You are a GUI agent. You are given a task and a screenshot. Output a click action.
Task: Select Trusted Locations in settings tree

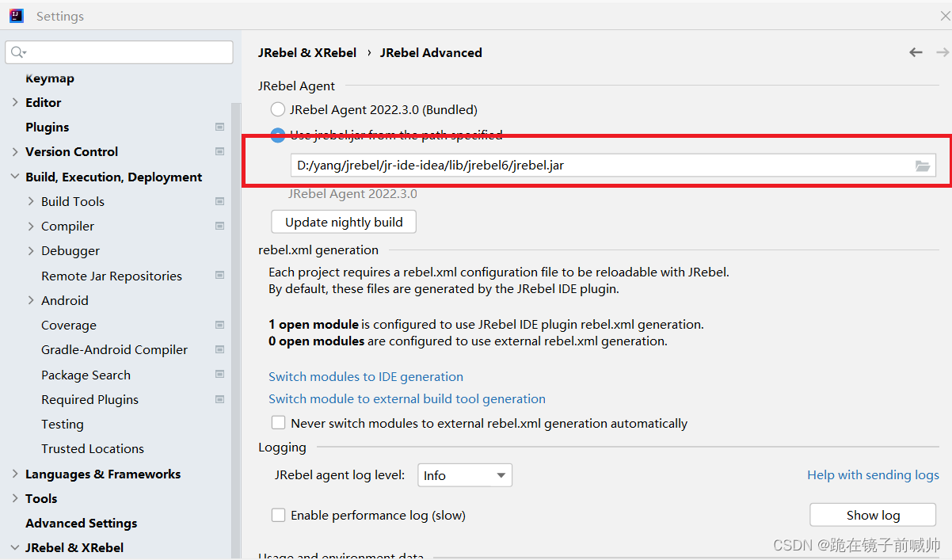point(93,448)
